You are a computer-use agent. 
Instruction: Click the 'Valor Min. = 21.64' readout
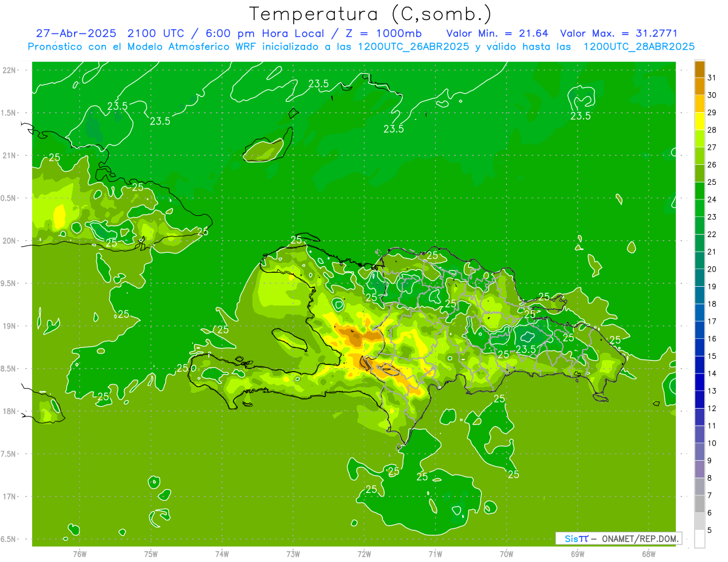(x=497, y=33)
